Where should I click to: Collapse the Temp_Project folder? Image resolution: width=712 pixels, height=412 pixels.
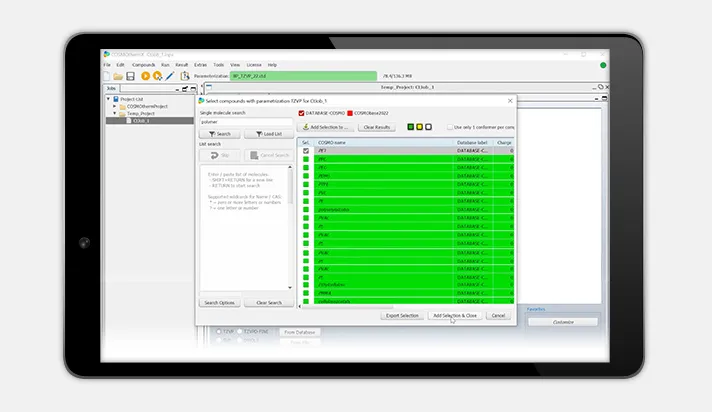click(x=115, y=114)
